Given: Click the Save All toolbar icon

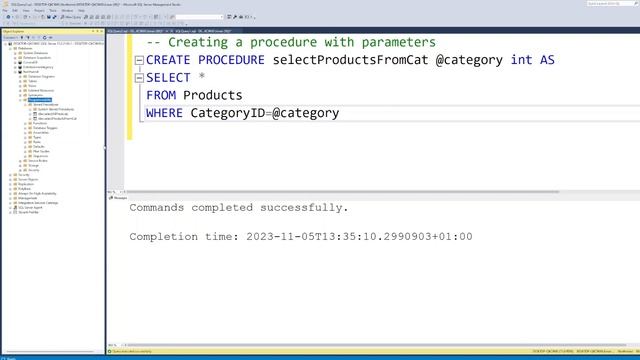Looking at the screenshot, I should [54, 17].
